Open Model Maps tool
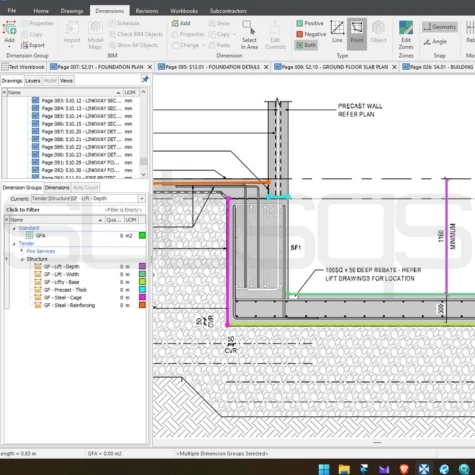This screenshot has width=475, height=475. (x=95, y=35)
